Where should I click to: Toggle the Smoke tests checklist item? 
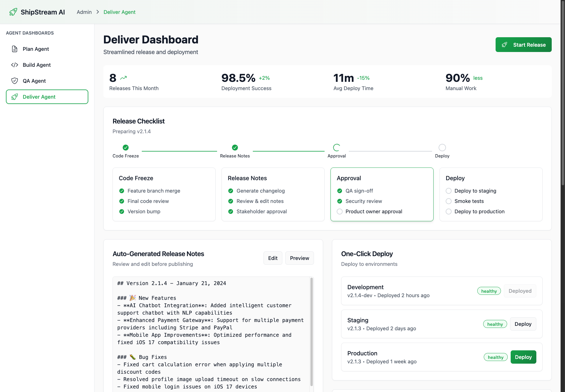tap(449, 201)
